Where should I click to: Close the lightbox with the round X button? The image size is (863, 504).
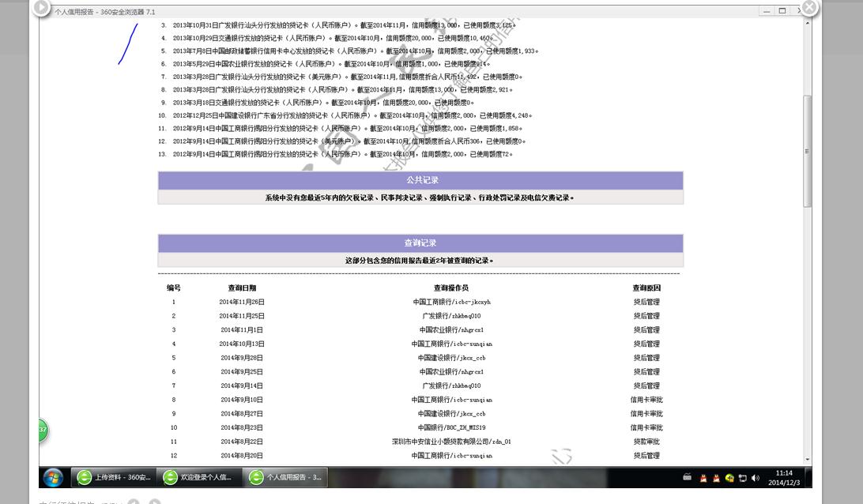point(809,7)
